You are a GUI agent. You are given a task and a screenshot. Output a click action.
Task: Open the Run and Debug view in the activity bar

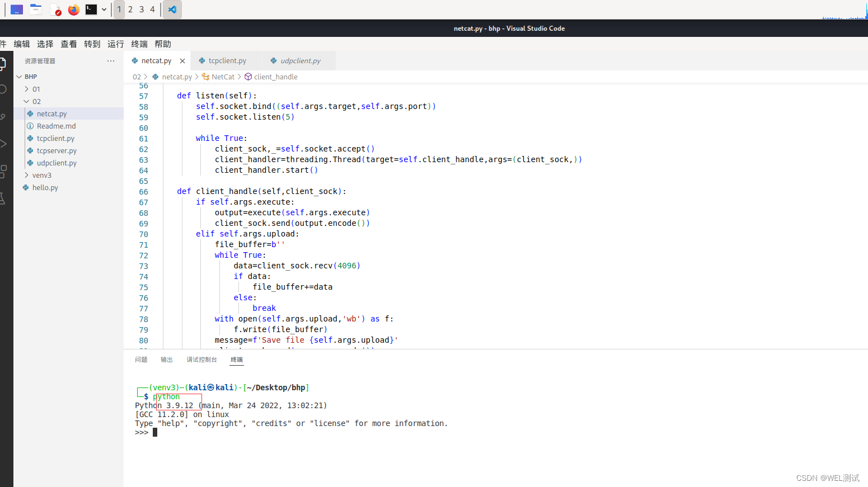(x=3, y=144)
